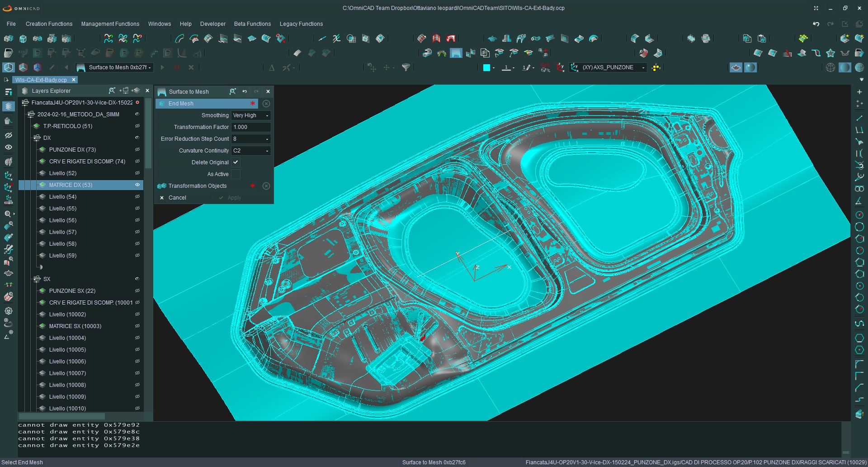Show the PUNZONE DX (73) layer
Viewport: 868px width, 467px height.
coord(137,150)
